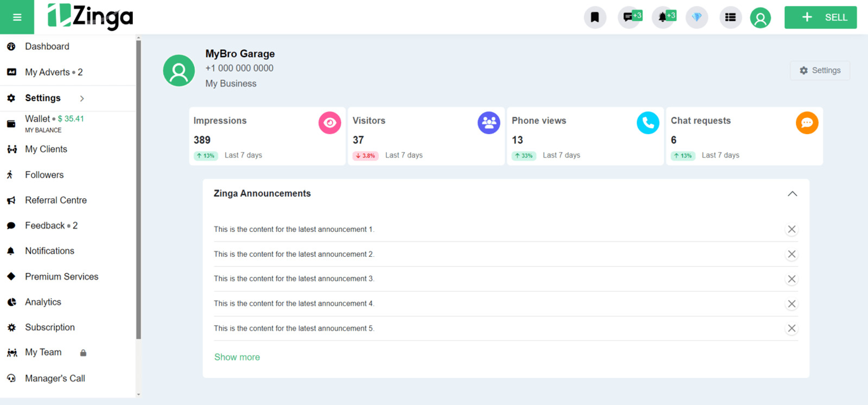Click Settings button beside business profile
The height and width of the screenshot is (405, 868).
pos(819,71)
